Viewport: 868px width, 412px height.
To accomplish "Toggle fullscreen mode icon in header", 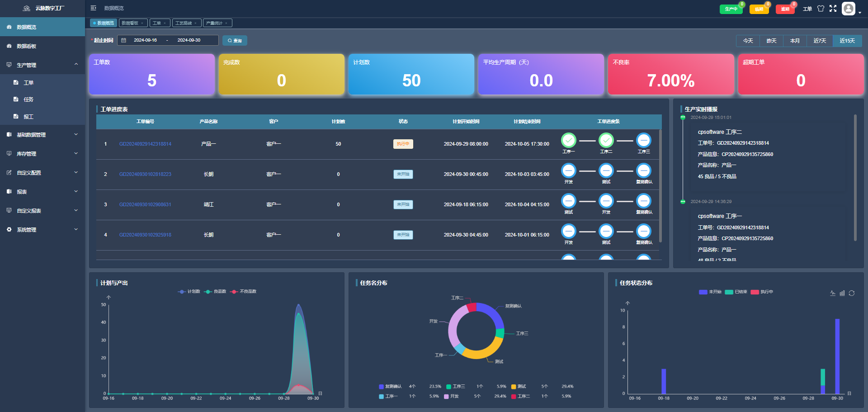I will [x=833, y=9].
